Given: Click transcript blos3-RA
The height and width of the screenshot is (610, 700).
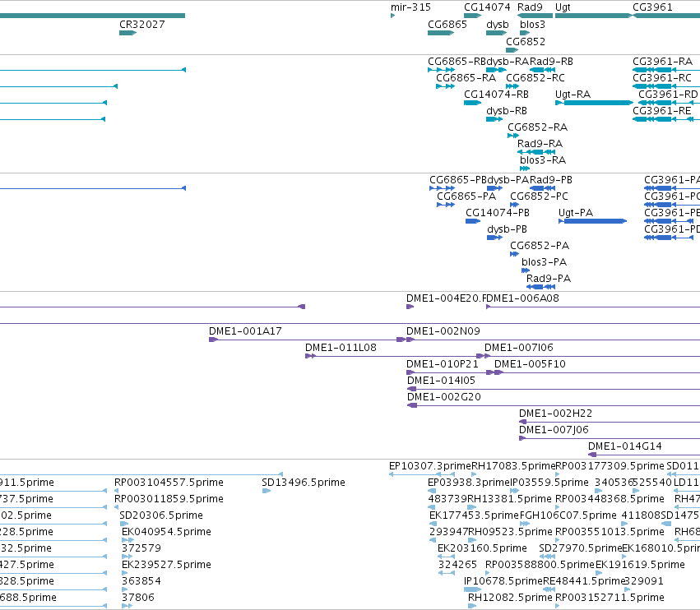Looking at the screenshot, I should 525,169.
